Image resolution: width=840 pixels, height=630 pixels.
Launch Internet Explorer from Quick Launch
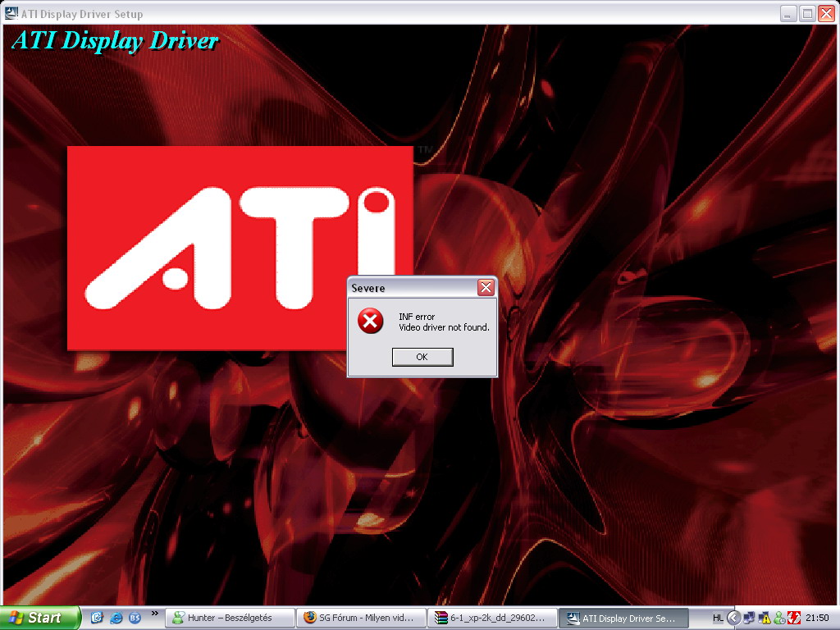point(116,618)
